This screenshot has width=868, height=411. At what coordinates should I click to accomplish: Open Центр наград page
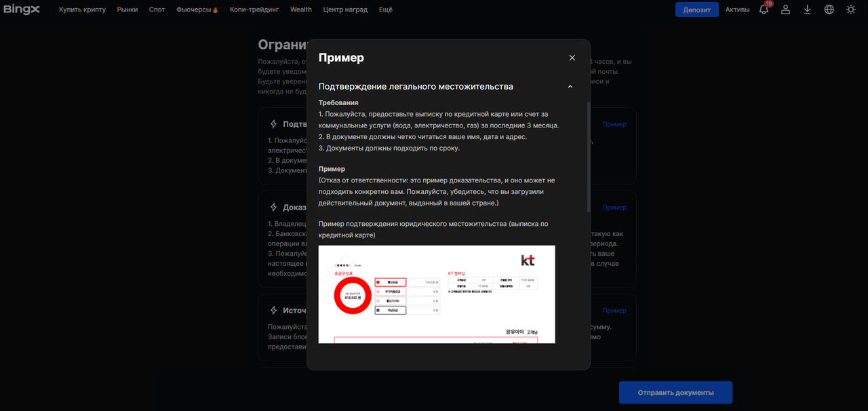(x=345, y=9)
